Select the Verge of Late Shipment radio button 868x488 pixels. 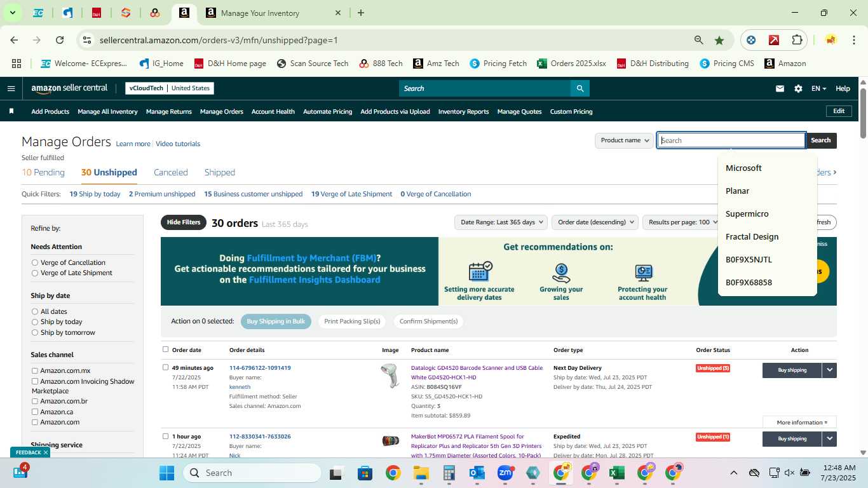[x=35, y=273]
